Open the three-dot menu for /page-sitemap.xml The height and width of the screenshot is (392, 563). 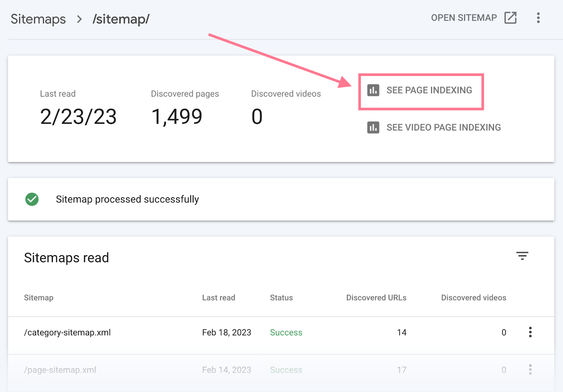(x=530, y=369)
